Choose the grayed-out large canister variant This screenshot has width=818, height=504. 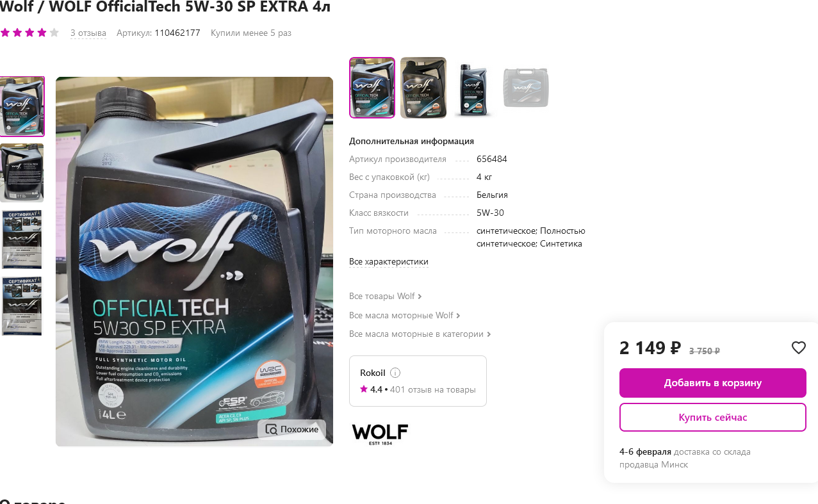coord(526,88)
